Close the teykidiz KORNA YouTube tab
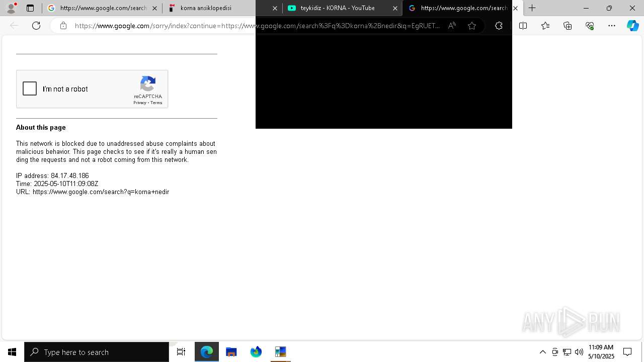 click(x=395, y=8)
